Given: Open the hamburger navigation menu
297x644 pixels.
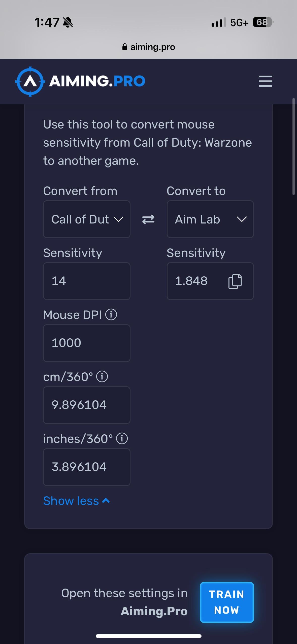Looking at the screenshot, I should click(266, 81).
